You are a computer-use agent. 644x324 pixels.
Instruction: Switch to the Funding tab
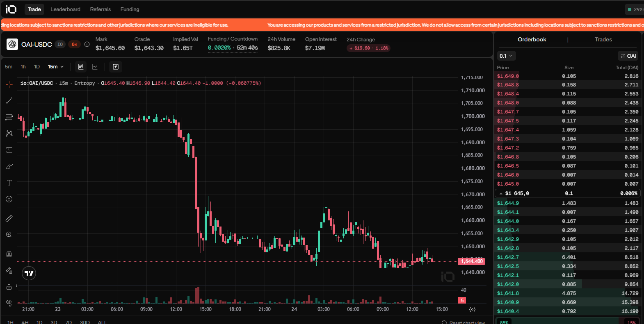point(130,9)
